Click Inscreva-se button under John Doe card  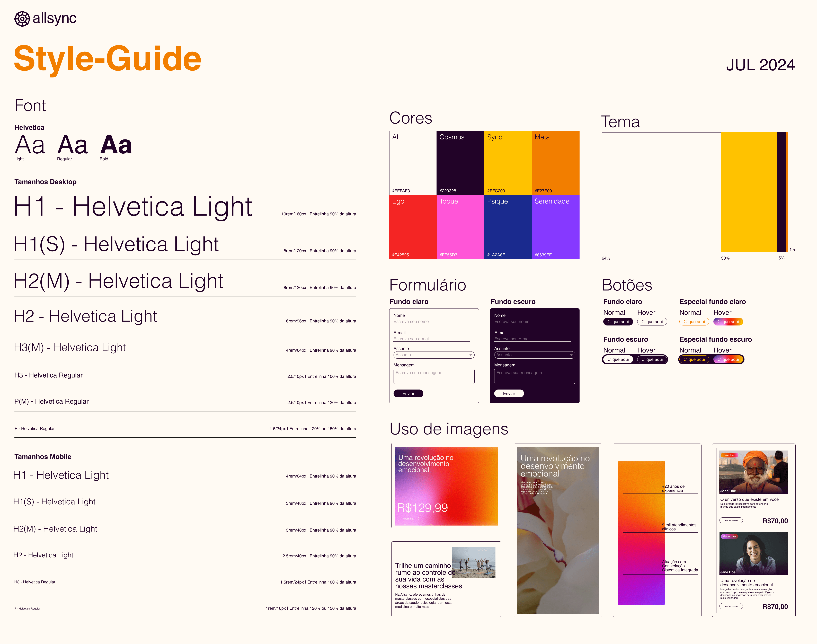(731, 520)
